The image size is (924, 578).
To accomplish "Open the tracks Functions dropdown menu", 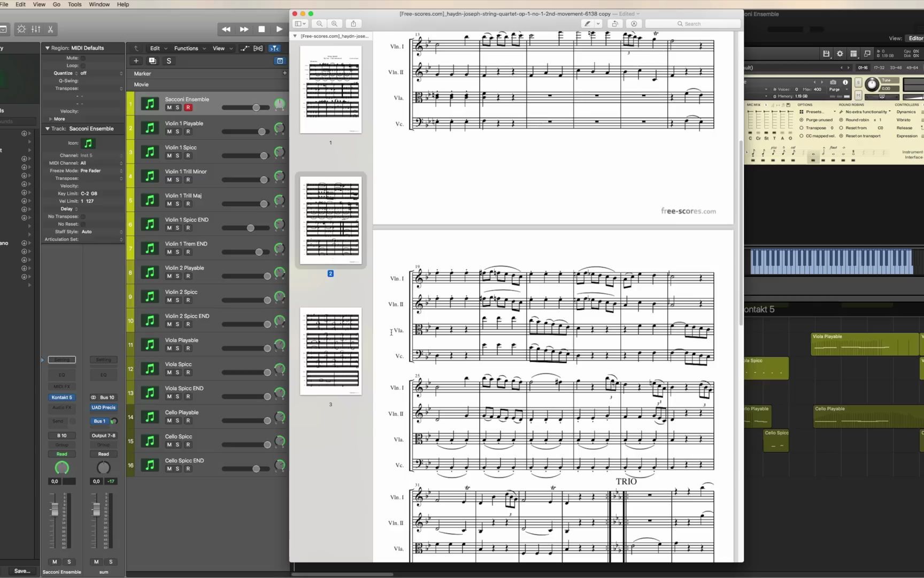I will [190, 48].
